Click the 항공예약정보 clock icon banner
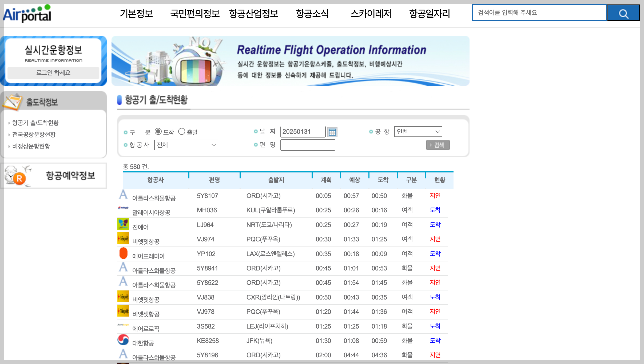Viewport: 644px width, 364px height. coord(53,176)
